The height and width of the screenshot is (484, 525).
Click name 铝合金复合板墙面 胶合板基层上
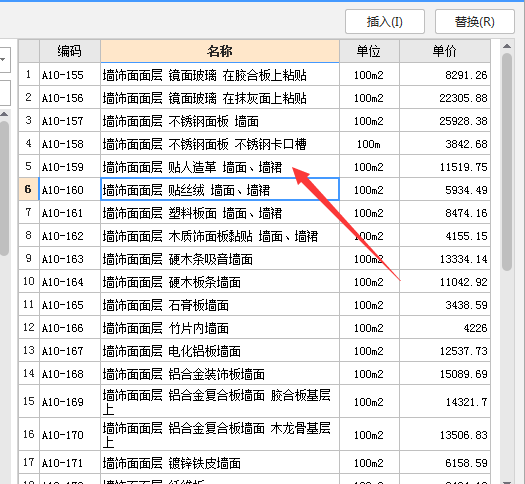(220, 402)
